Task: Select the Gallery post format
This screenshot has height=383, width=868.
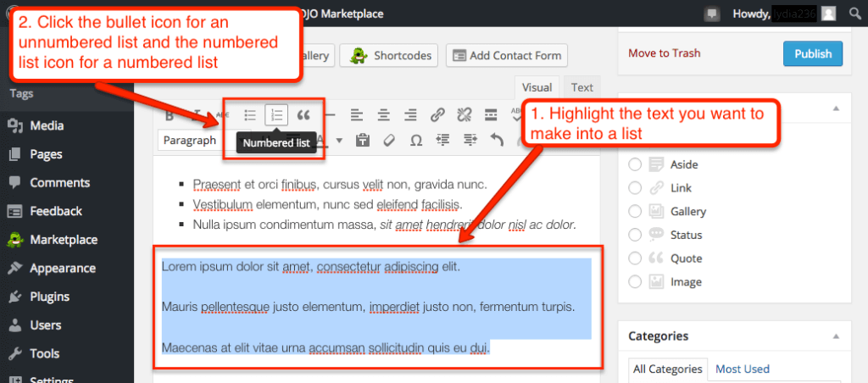Action: click(x=635, y=212)
